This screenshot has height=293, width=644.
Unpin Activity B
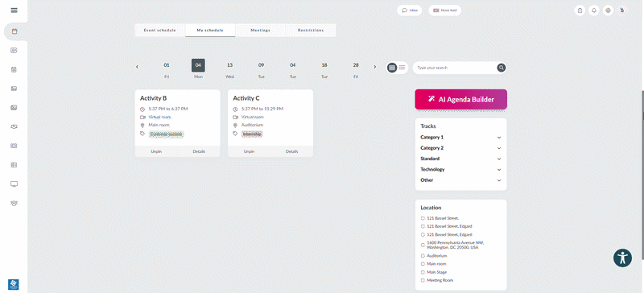click(x=156, y=151)
